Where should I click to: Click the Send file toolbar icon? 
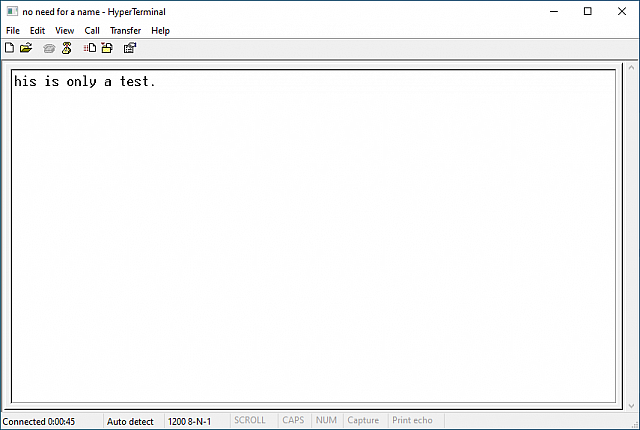tap(90, 48)
